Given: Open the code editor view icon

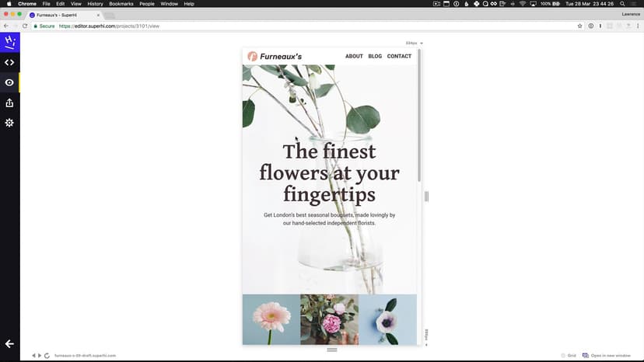Looking at the screenshot, I should point(9,63).
